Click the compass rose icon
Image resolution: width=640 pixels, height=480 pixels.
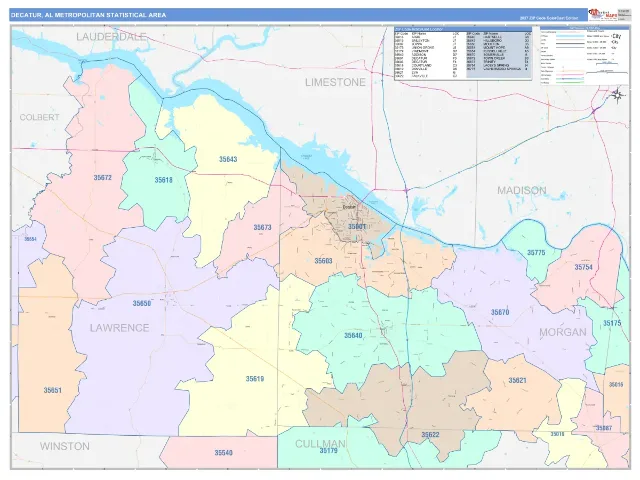616,96
